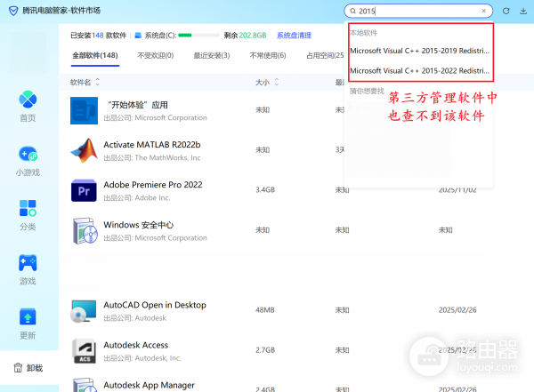Select Windows 安全中心 name text
This screenshot has height=392, width=534.
(x=139, y=225)
